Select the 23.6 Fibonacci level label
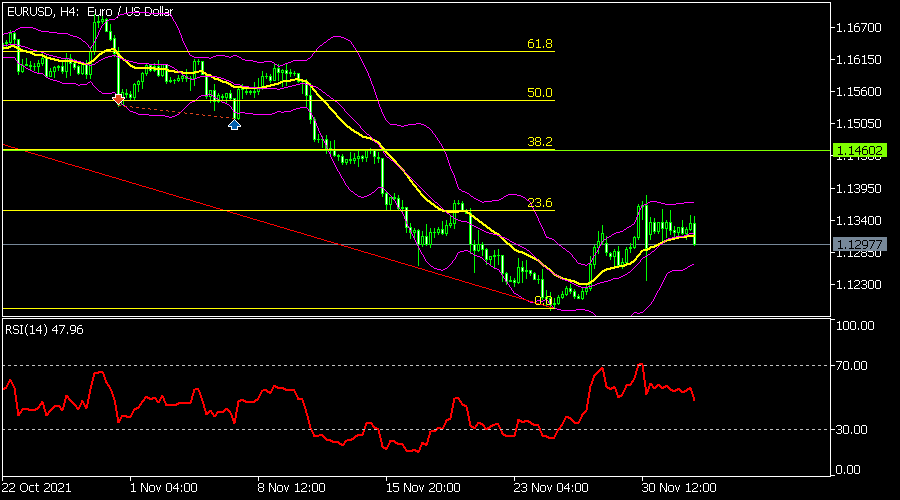Viewport: 900px width, 500px height. [540, 202]
